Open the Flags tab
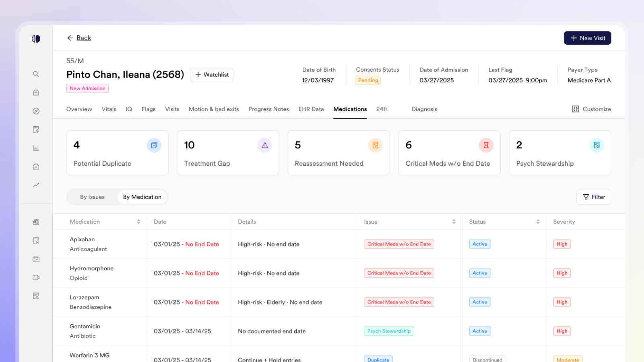The image size is (644, 362). (149, 109)
